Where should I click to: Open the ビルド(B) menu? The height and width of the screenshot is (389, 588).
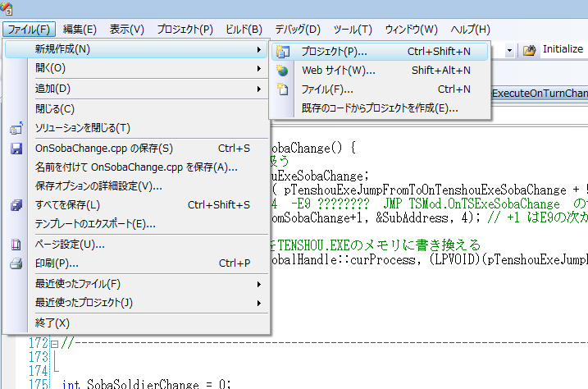(244, 30)
